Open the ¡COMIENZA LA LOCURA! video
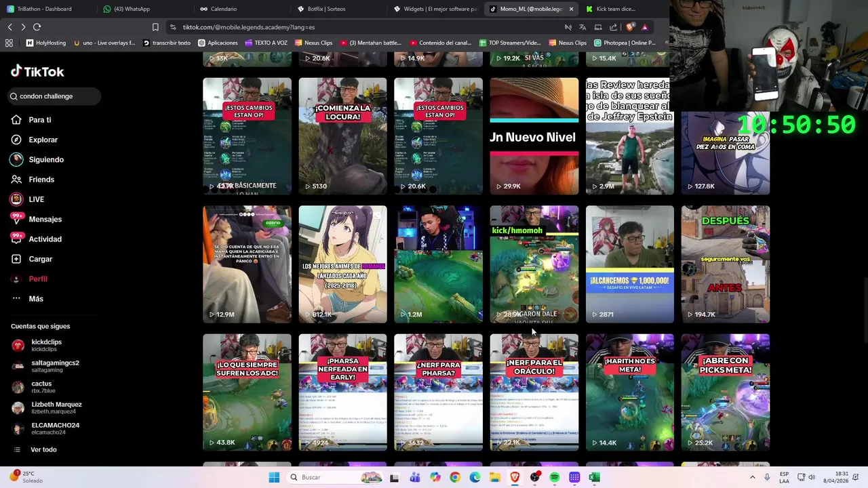This screenshot has height=488, width=868. coord(342,136)
